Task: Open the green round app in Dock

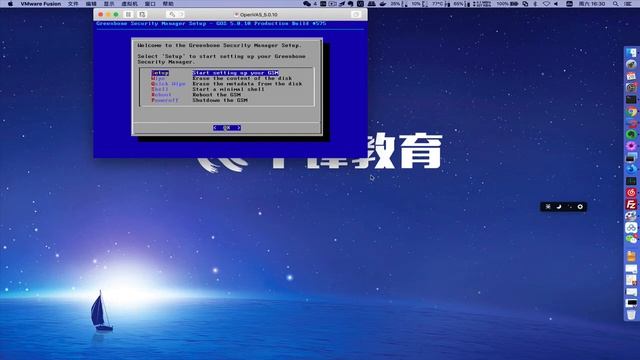Action: [631, 134]
